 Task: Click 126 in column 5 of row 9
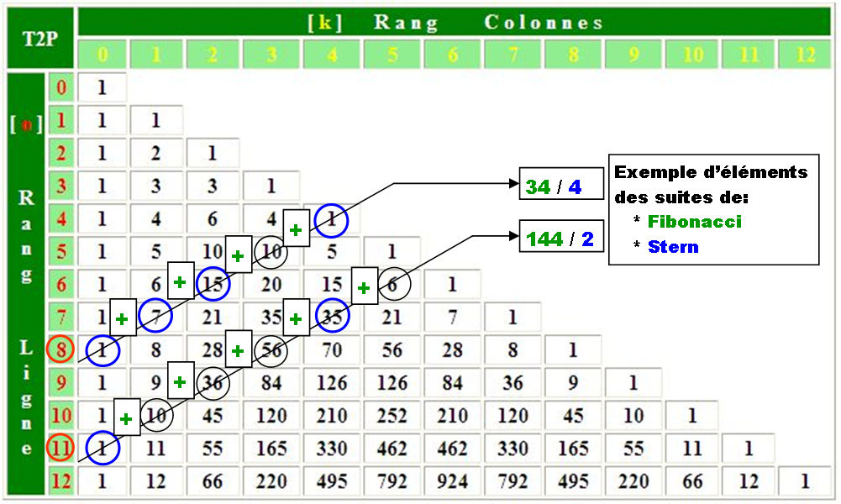pyautogui.click(x=392, y=382)
